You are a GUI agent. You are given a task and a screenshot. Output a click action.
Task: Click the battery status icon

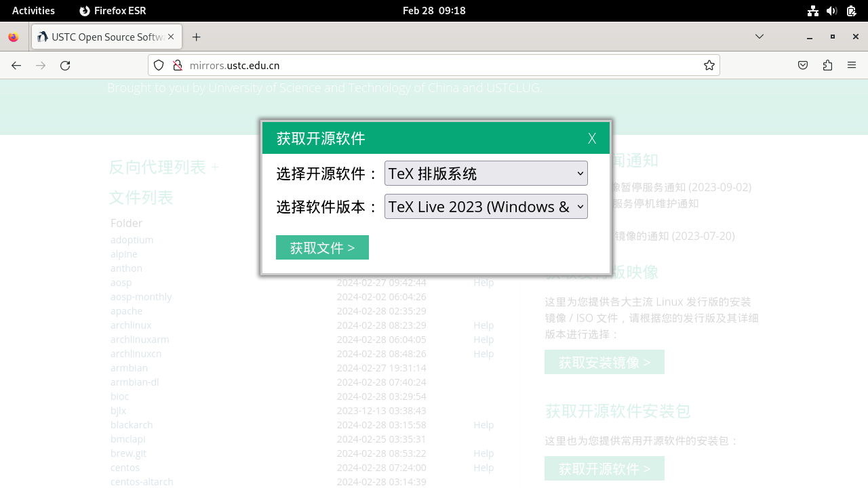(851, 11)
